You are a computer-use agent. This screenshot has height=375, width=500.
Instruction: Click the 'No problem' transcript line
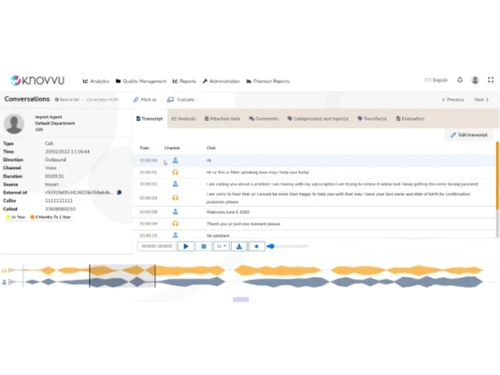point(218,236)
